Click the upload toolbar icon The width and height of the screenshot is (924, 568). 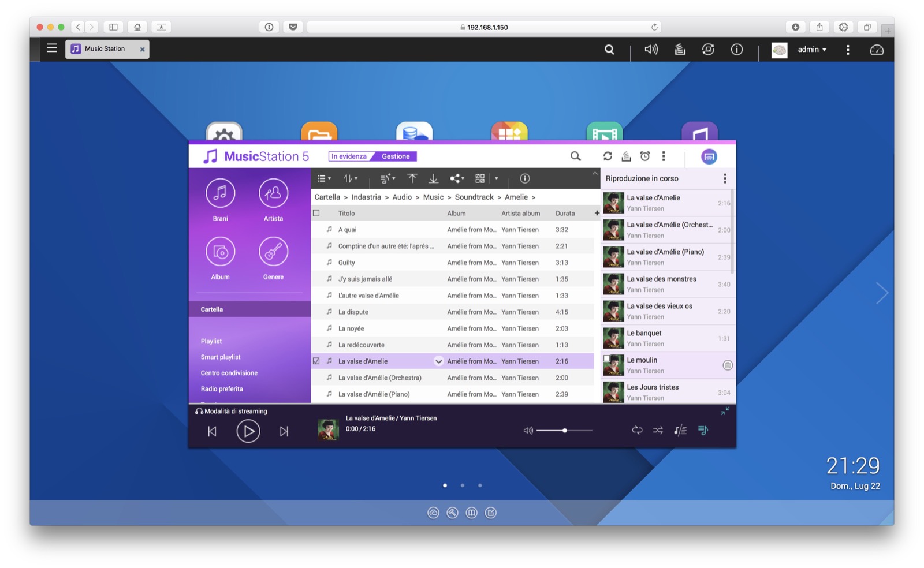click(x=412, y=178)
